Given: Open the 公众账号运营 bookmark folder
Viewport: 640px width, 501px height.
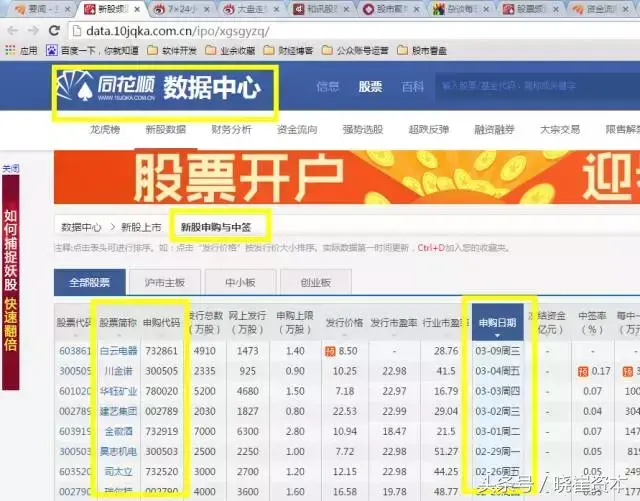Looking at the screenshot, I should coord(355,50).
